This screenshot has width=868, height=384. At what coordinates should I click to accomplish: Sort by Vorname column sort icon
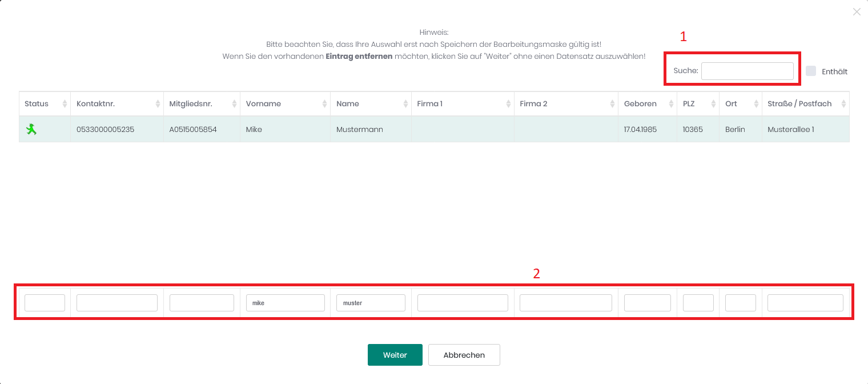[324, 104]
